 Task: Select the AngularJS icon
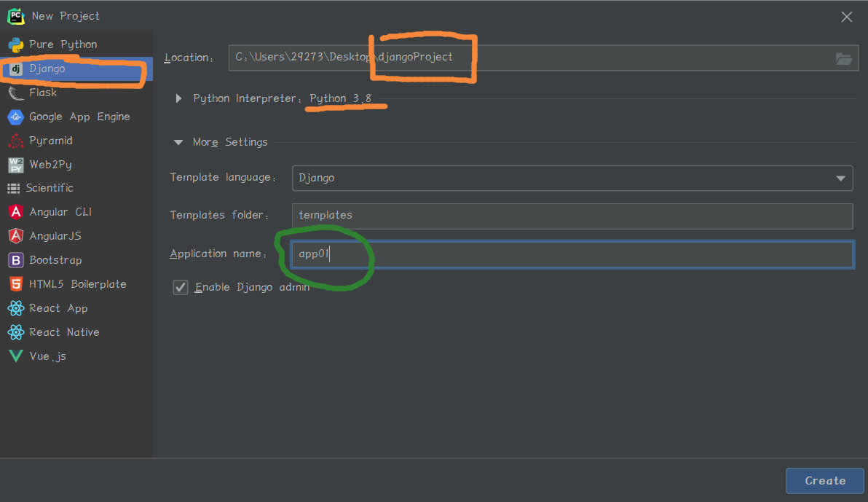coord(15,236)
